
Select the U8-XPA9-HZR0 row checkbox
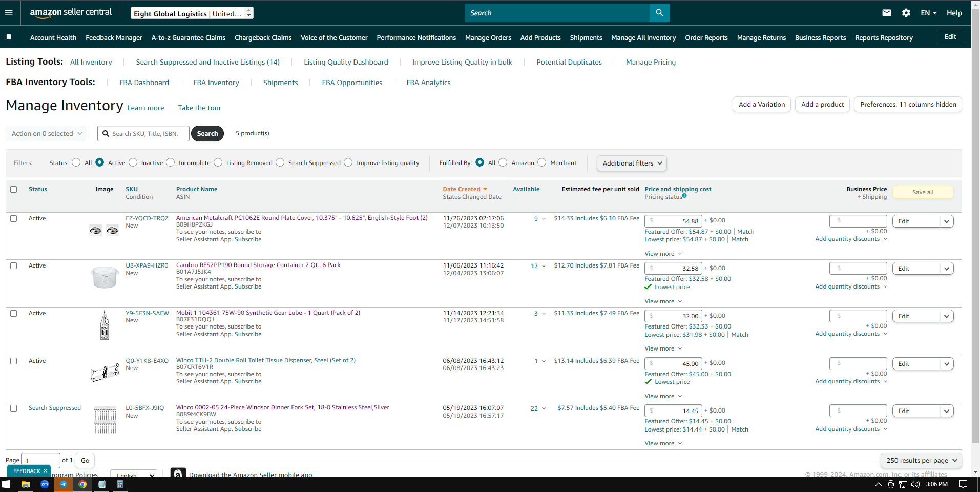tap(14, 265)
